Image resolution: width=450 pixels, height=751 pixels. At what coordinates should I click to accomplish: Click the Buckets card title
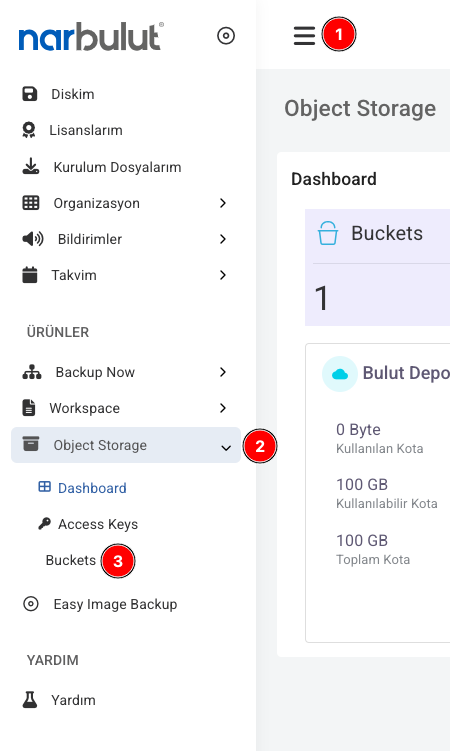click(387, 233)
